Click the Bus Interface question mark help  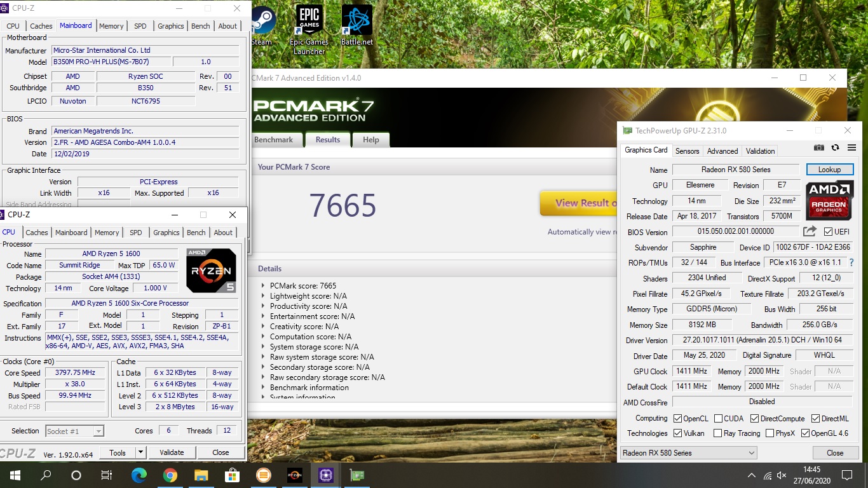(851, 262)
